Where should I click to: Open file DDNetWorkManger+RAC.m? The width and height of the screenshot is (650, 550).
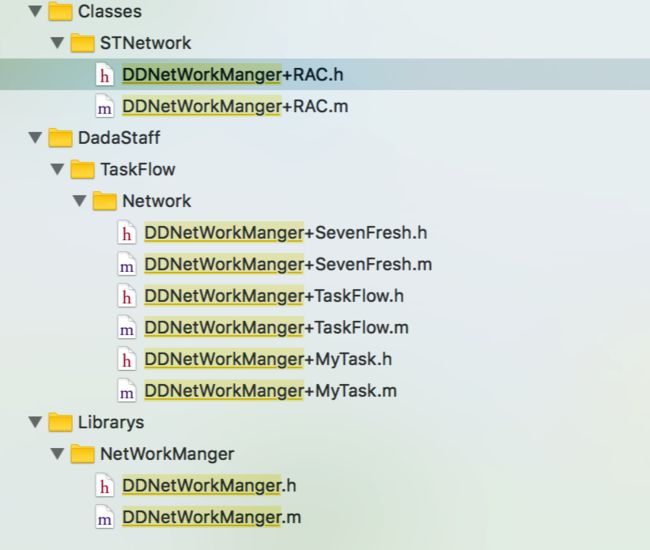click(x=235, y=107)
